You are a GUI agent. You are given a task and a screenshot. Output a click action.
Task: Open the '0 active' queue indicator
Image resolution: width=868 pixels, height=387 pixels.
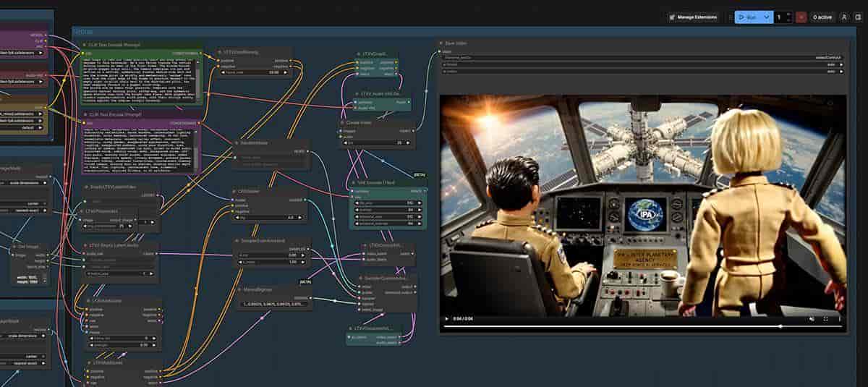click(822, 17)
